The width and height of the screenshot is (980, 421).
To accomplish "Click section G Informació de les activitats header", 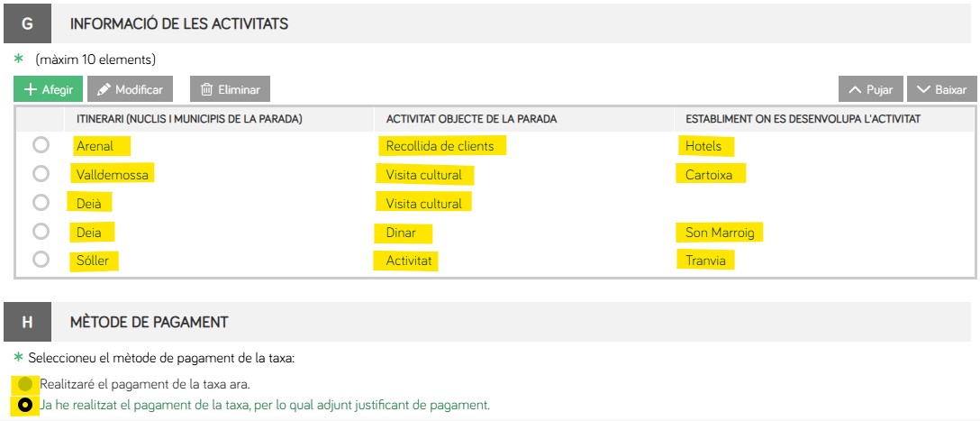I will coord(179,23).
